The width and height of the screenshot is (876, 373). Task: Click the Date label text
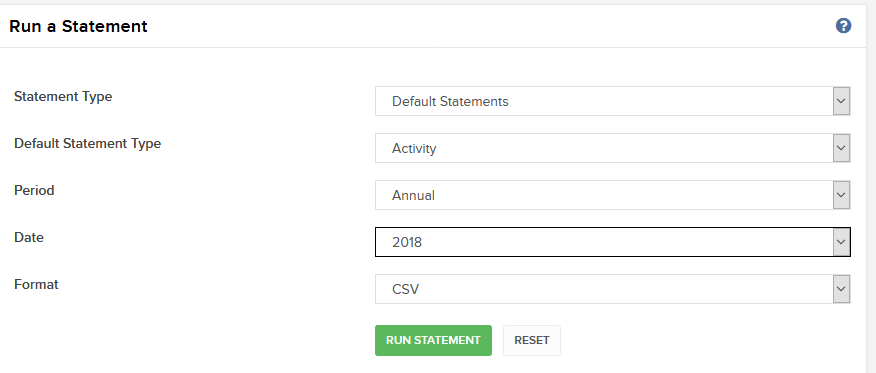click(x=28, y=237)
